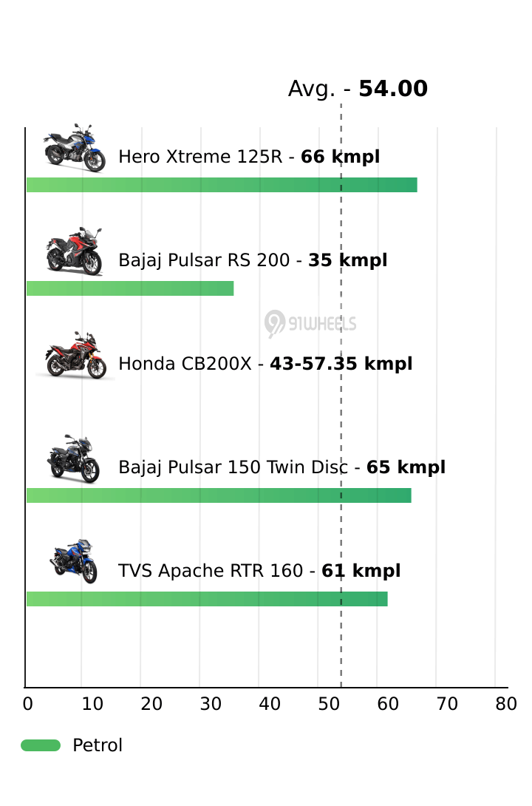
Task: Click the TVS Apache RTR 160 bar
Action: [207, 599]
